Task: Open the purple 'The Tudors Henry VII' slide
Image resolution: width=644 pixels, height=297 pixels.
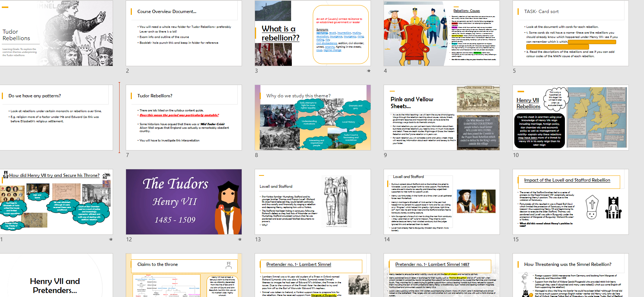Action: tap(184, 202)
